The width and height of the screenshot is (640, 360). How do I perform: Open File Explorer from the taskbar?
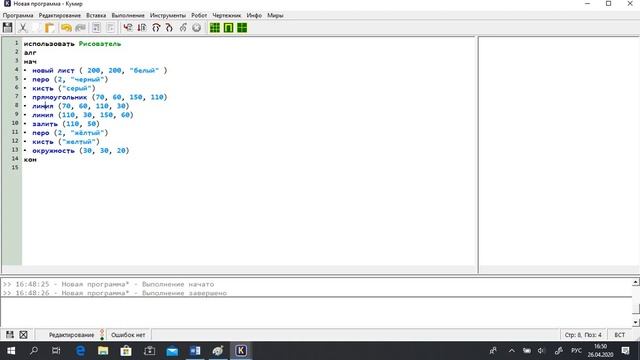coord(103,351)
